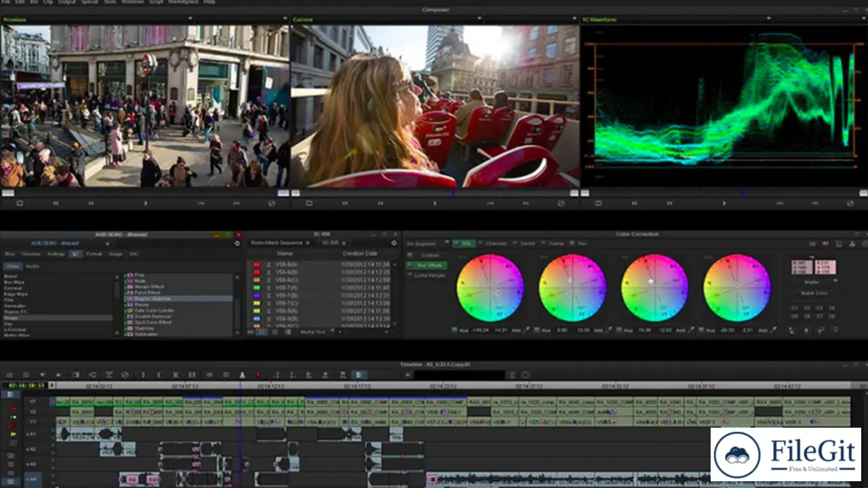This screenshot has width=868, height=488.
Task: Click the C4 color bucket
Action: (x=832, y=308)
